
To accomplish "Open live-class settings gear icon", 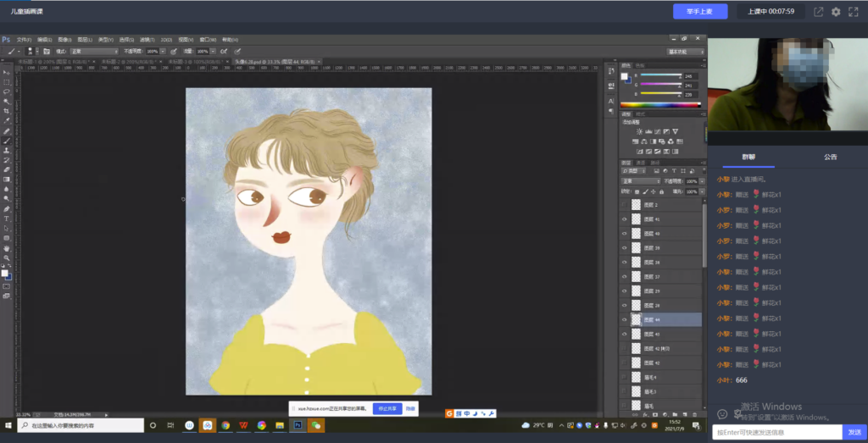I will [836, 12].
